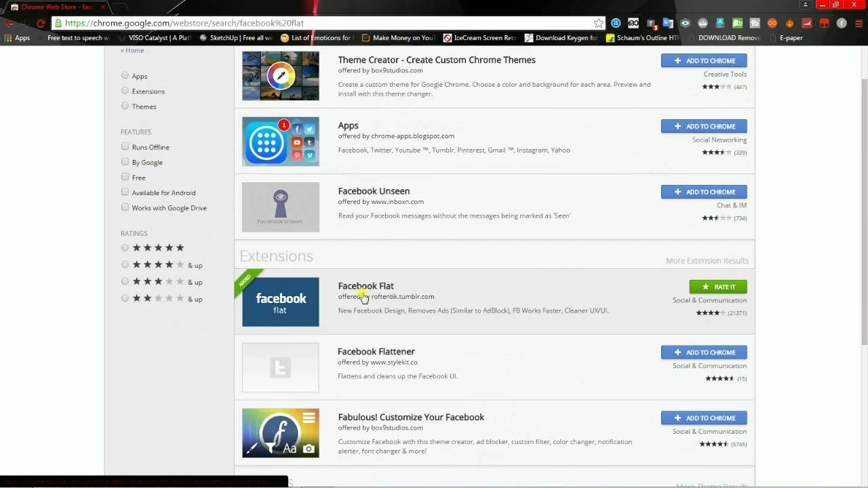Image resolution: width=868 pixels, height=488 pixels.
Task: Open the VISO Catalyst bookmark
Action: tap(155, 38)
